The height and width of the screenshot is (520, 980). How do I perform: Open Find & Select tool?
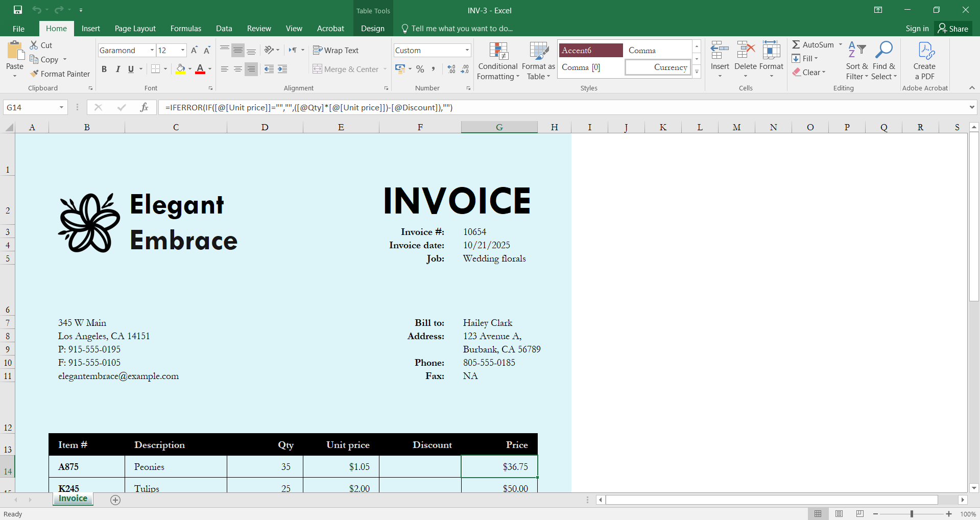883,61
